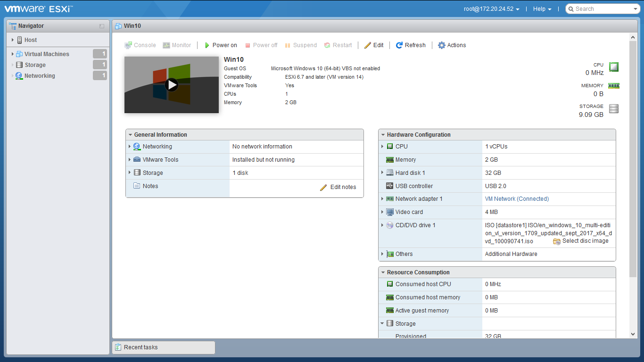Collapse the General Information section
Image resolution: width=644 pixels, height=362 pixels.
tap(130, 135)
